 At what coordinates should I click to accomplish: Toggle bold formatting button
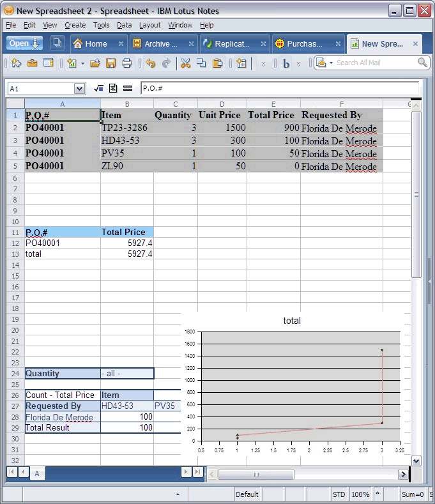tap(286, 64)
